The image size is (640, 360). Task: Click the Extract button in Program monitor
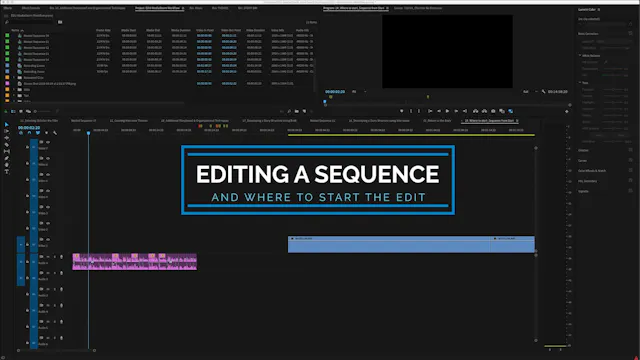pos(484,111)
